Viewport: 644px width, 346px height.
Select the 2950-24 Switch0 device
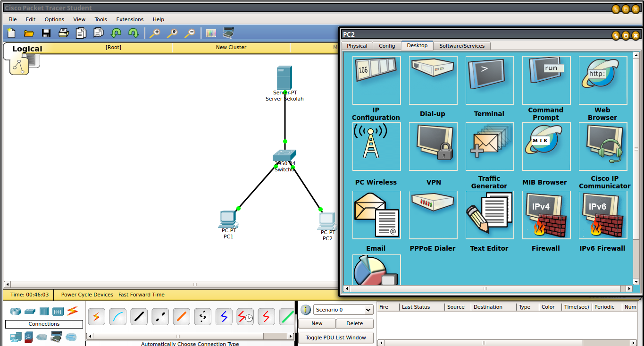pyautogui.click(x=284, y=155)
